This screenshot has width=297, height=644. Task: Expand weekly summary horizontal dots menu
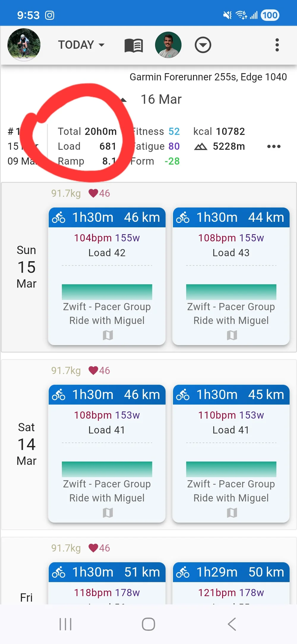[274, 147]
